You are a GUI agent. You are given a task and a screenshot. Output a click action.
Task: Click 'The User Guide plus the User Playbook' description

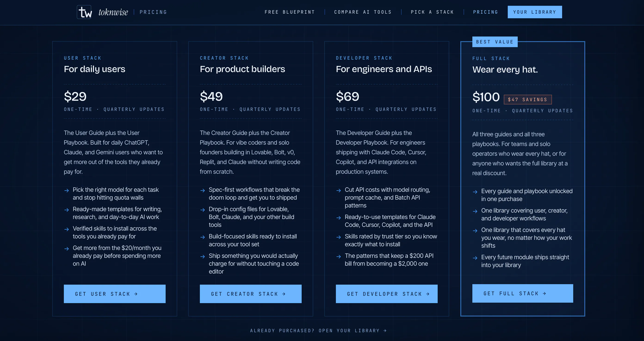[113, 152]
